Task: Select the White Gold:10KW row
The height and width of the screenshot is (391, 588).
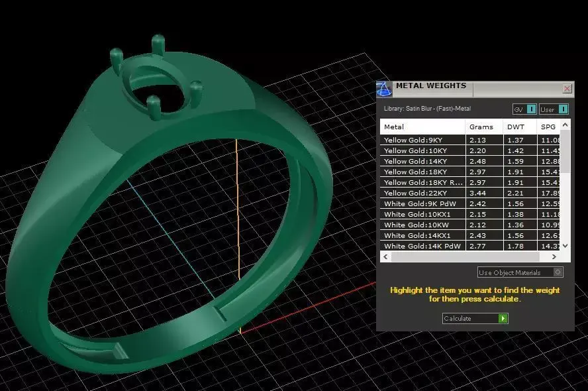Action: tap(470, 225)
